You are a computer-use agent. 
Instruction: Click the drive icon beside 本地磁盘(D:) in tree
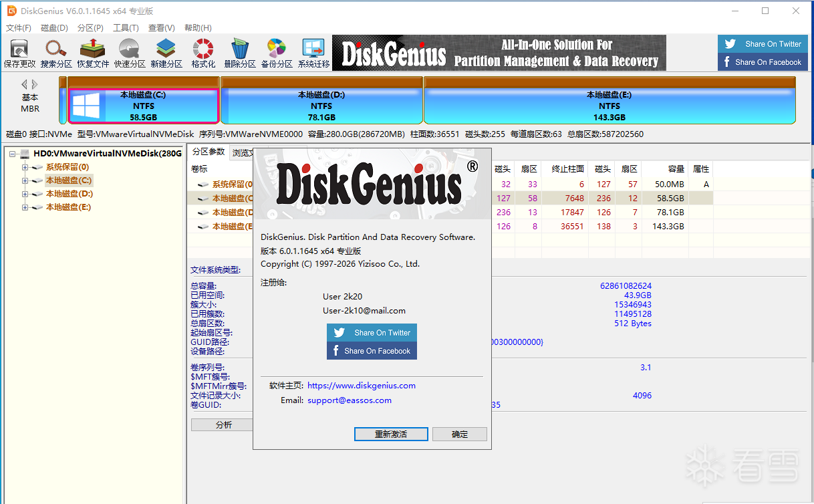coord(37,194)
